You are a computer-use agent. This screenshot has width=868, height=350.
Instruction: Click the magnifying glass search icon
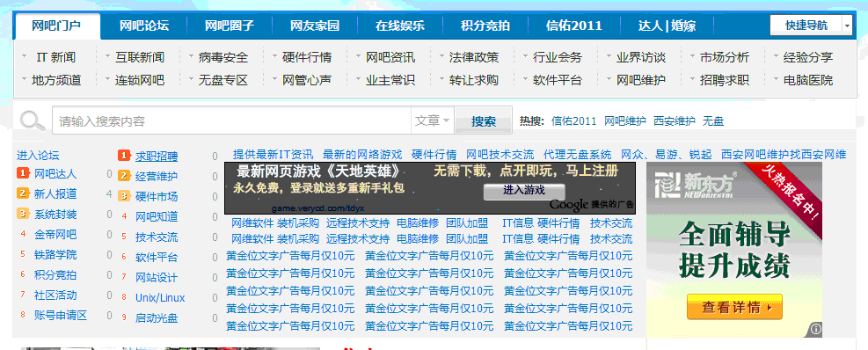(33, 120)
